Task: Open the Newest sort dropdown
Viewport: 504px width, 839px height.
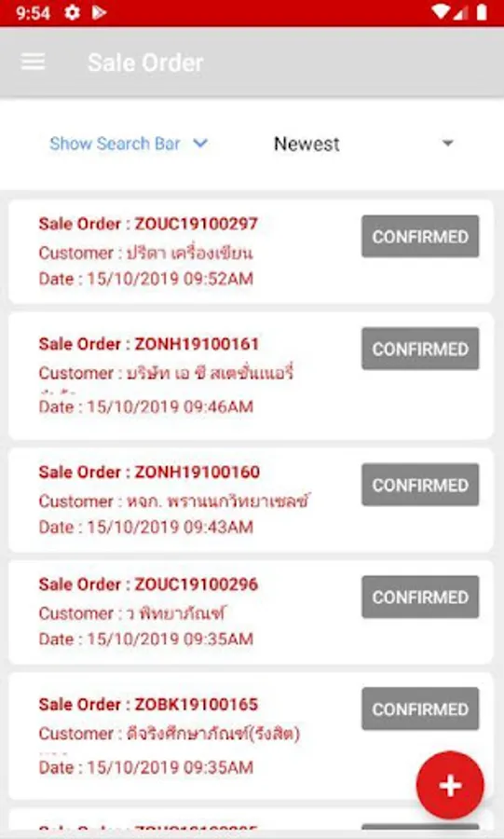Action: coord(363,144)
